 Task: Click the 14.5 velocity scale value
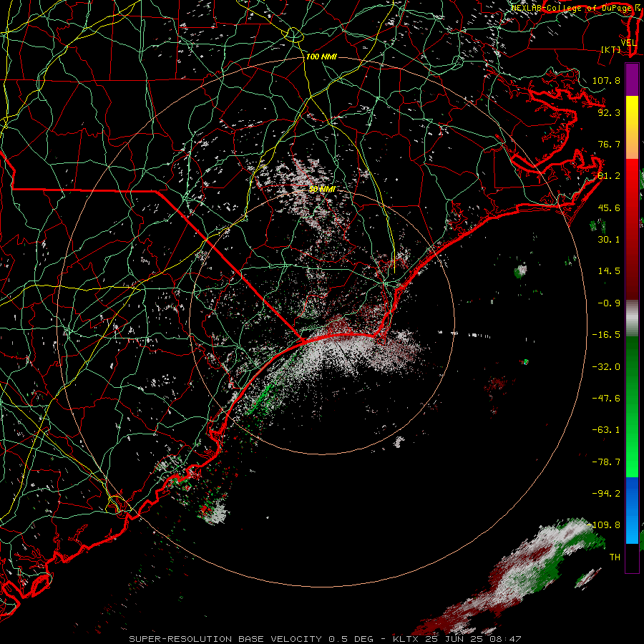(609, 271)
